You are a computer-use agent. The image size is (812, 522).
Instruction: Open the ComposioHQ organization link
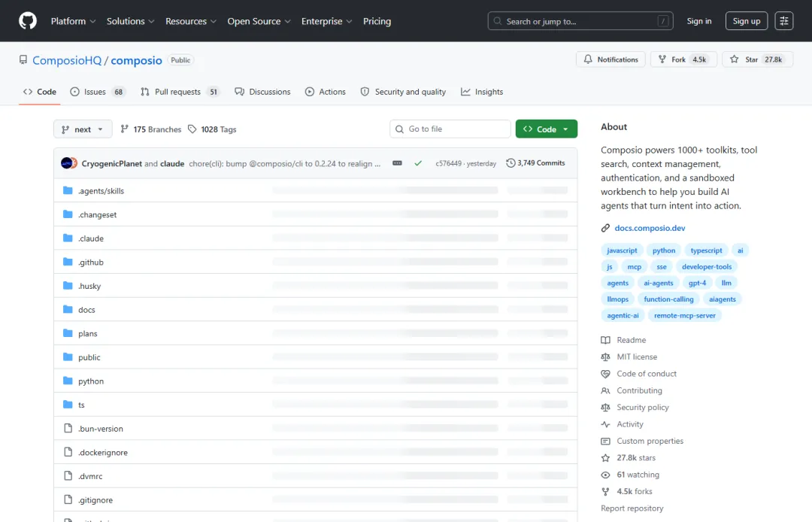pyautogui.click(x=67, y=60)
